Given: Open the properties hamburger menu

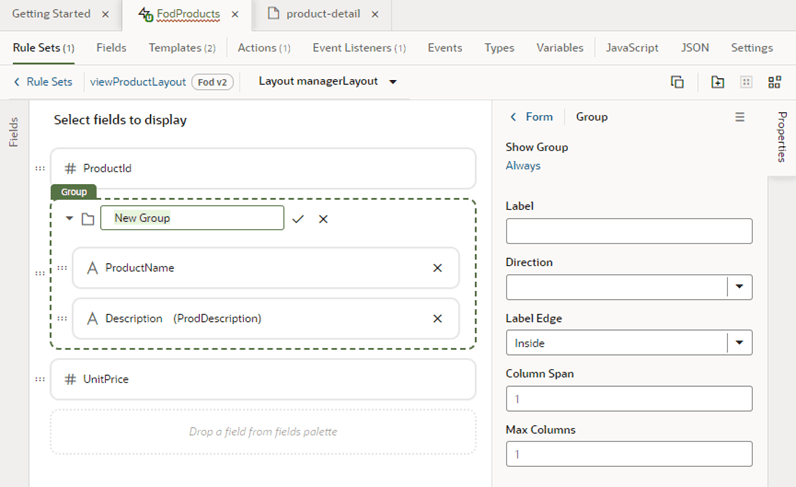Looking at the screenshot, I should point(740,117).
